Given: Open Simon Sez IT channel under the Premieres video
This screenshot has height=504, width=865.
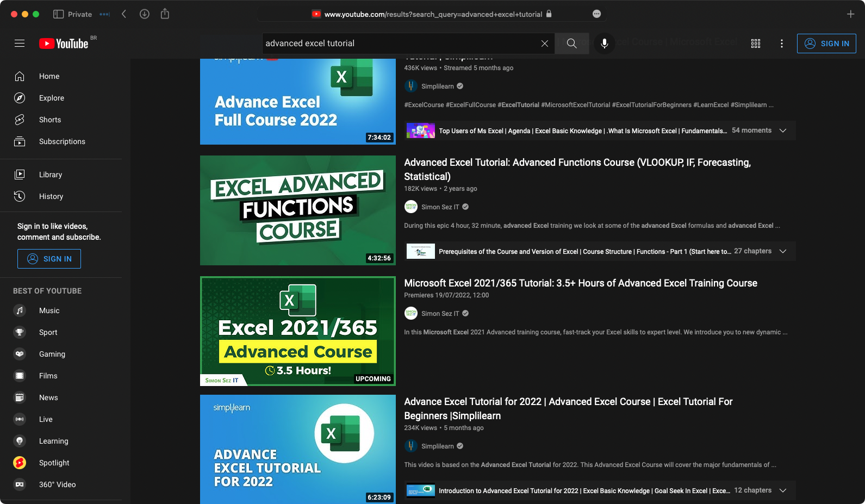Looking at the screenshot, I should tap(440, 314).
